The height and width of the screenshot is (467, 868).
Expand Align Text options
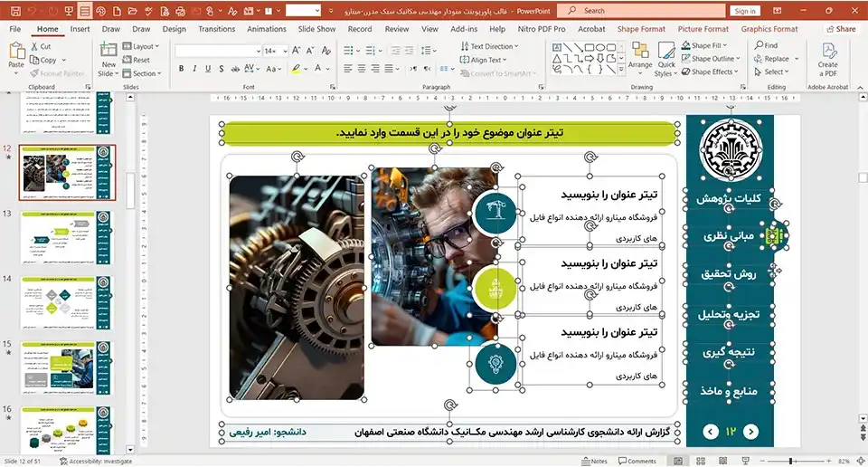[483, 60]
